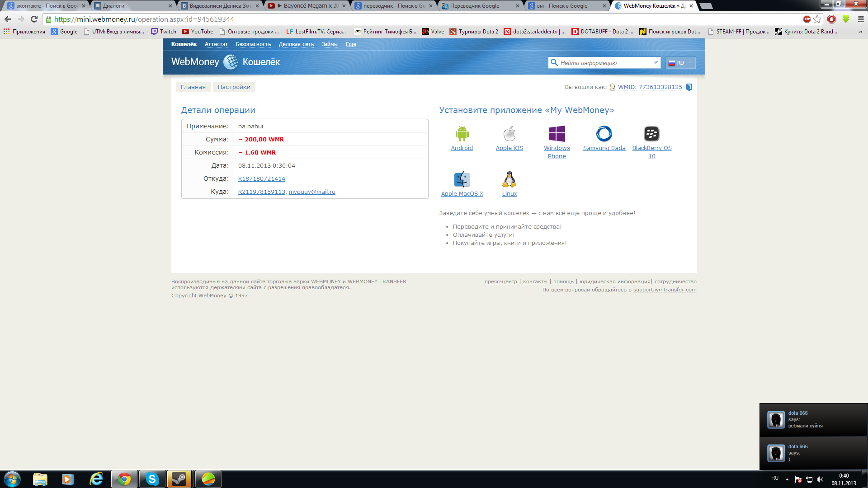Click support.wmtransfer.com link
The width and height of the screenshot is (868, 488).
pos(665,290)
